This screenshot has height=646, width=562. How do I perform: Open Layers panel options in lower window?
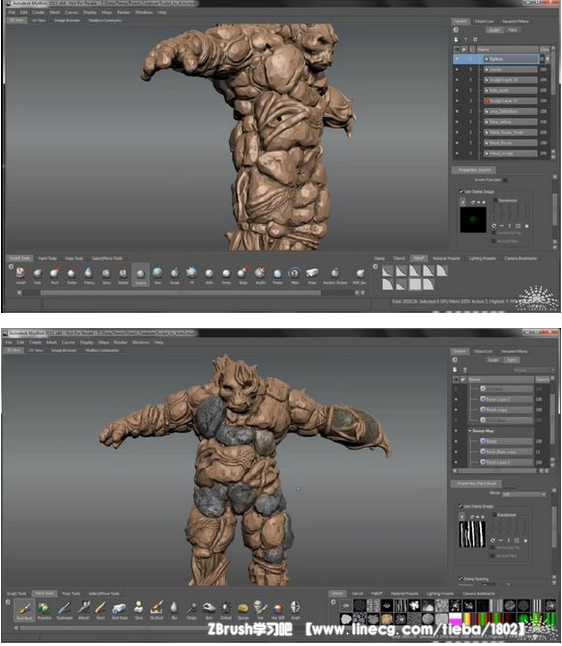click(x=455, y=360)
